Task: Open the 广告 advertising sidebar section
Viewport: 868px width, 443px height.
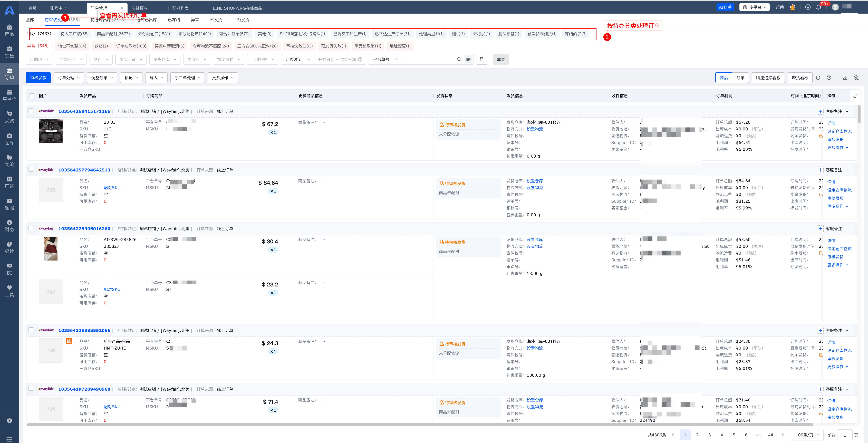Action: pyautogui.click(x=9, y=182)
